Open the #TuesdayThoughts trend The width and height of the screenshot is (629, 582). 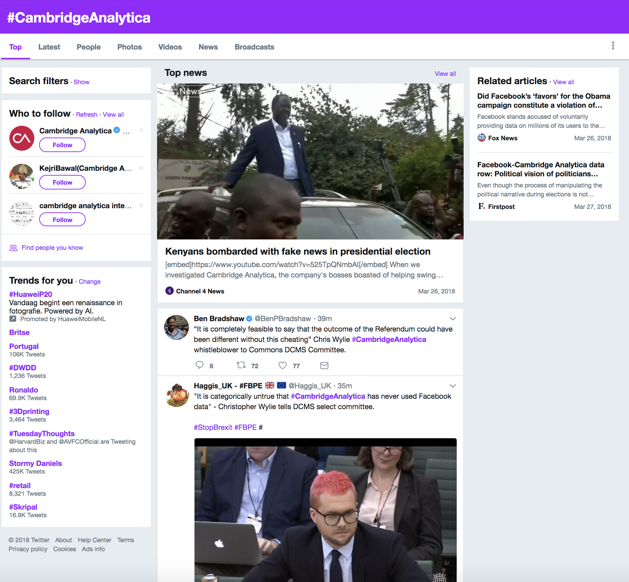(x=42, y=434)
